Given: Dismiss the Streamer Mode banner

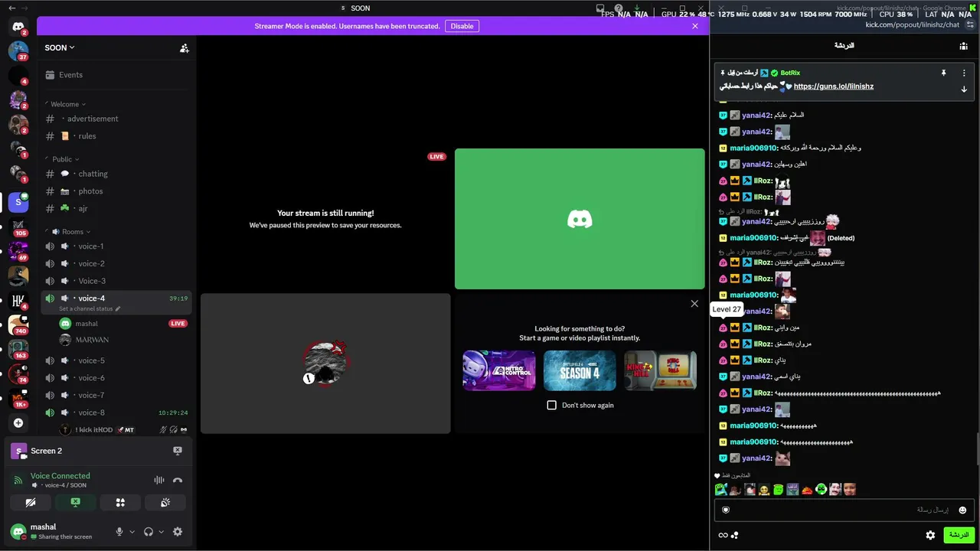Looking at the screenshot, I should 695,26.
